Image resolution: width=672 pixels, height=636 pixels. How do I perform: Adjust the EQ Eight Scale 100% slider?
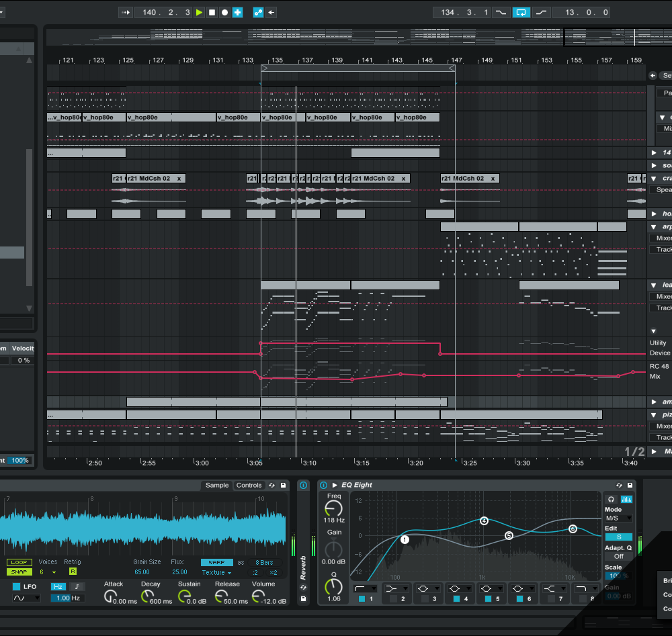[618, 576]
